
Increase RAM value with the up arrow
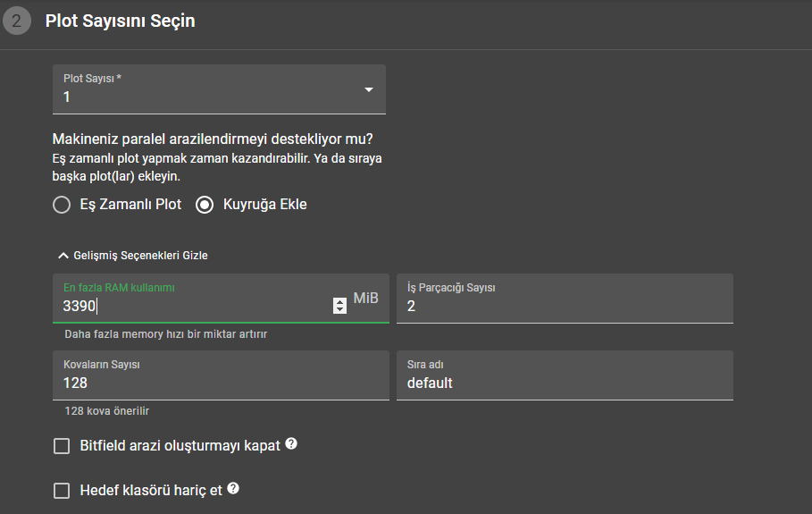point(339,301)
